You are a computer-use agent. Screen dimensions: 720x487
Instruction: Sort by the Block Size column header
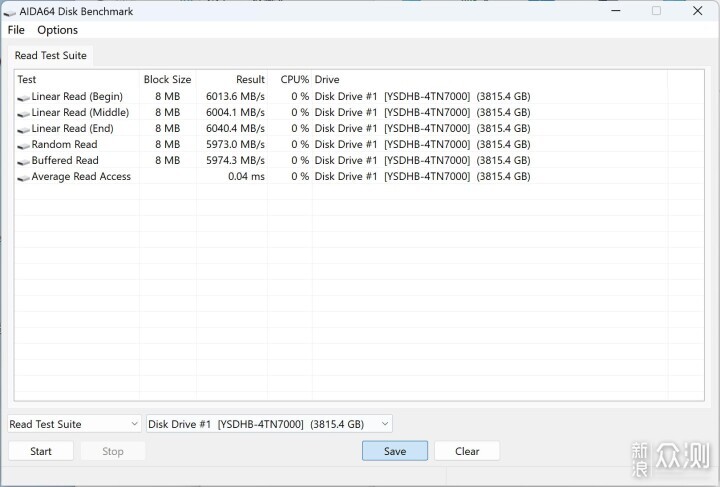[x=168, y=79]
